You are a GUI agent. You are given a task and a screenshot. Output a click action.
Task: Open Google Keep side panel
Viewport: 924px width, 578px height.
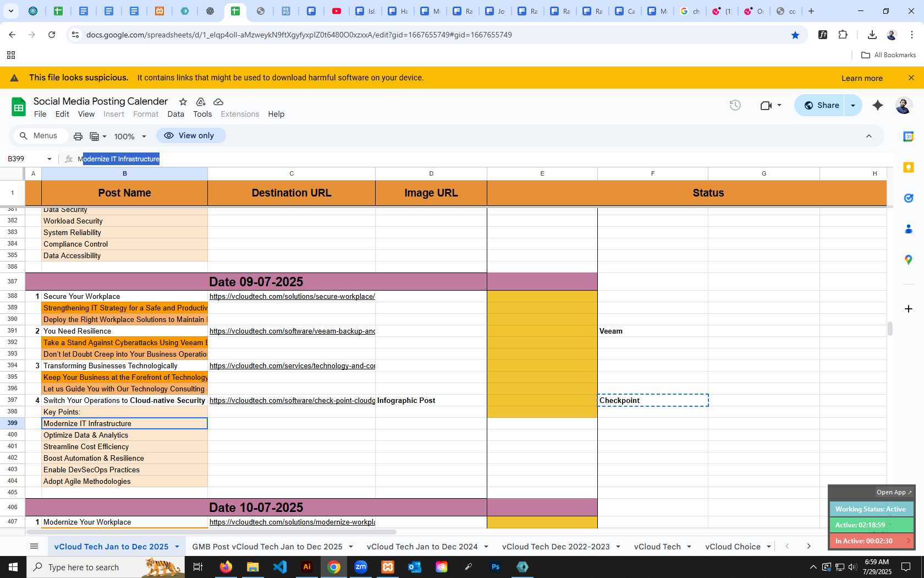pos(909,167)
